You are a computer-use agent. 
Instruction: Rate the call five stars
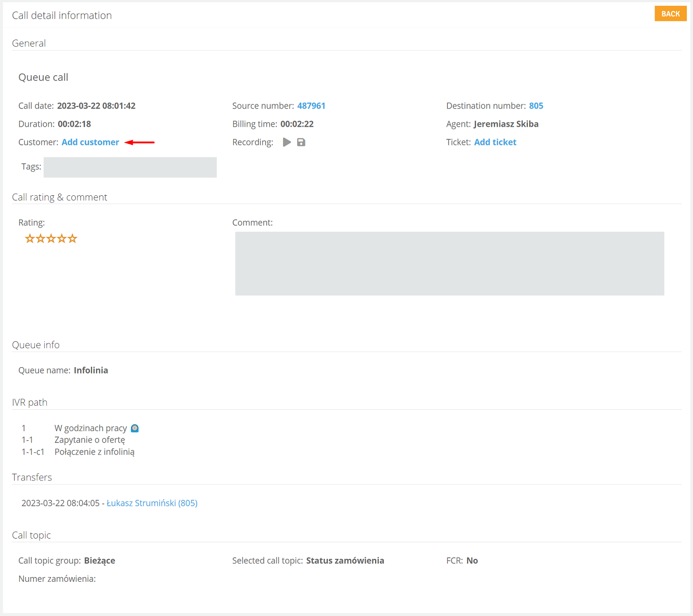72,238
